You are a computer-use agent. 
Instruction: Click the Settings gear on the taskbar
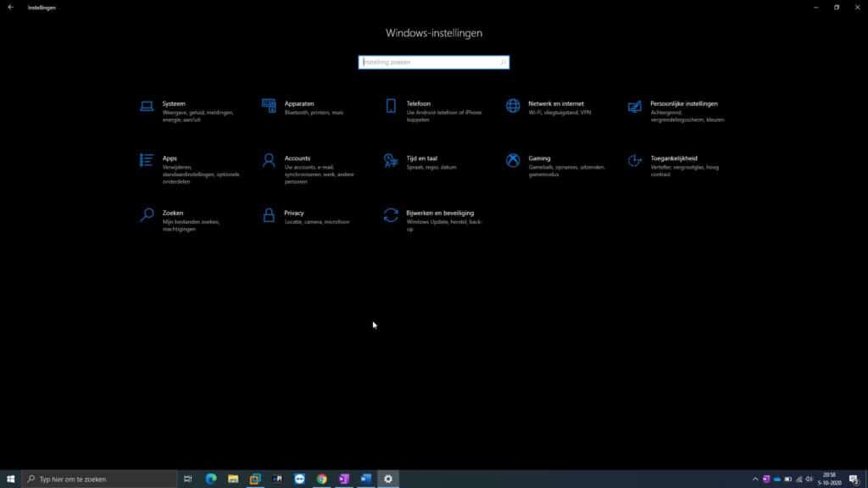coord(388,480)
